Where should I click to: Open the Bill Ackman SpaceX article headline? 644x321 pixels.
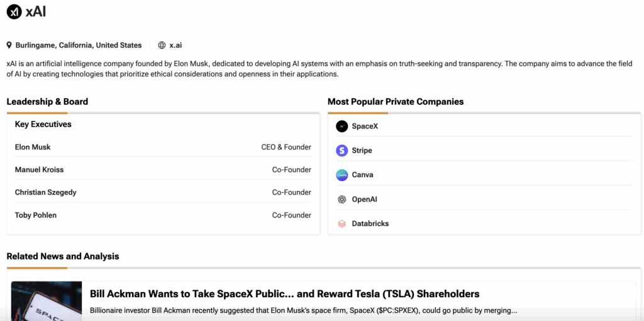284,294
